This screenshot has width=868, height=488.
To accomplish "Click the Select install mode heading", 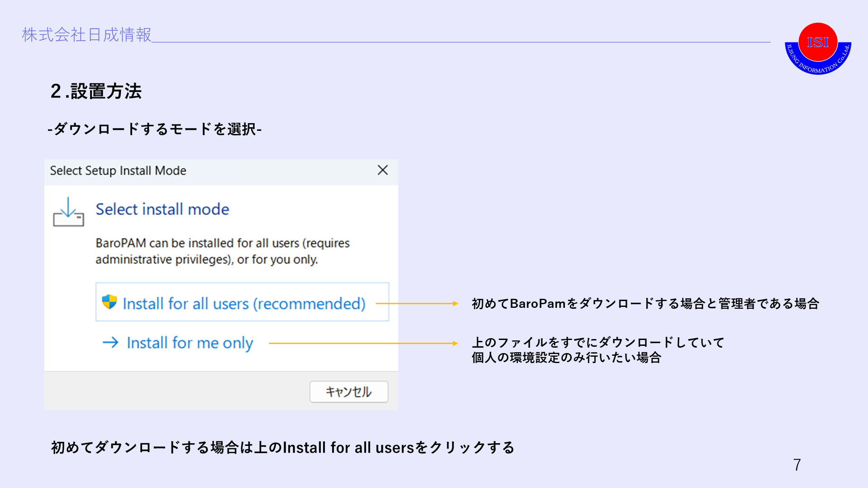I will pos(162,209).
